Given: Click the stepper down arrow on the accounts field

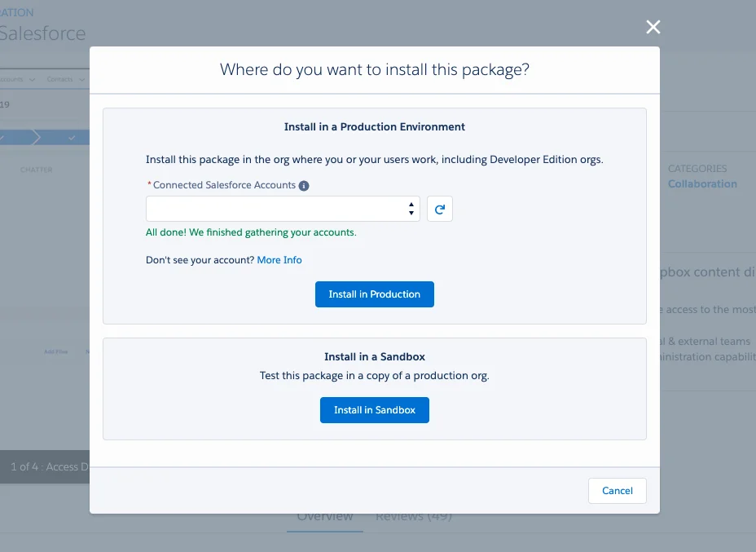Looking at the screenshot, I should point(411,212).
